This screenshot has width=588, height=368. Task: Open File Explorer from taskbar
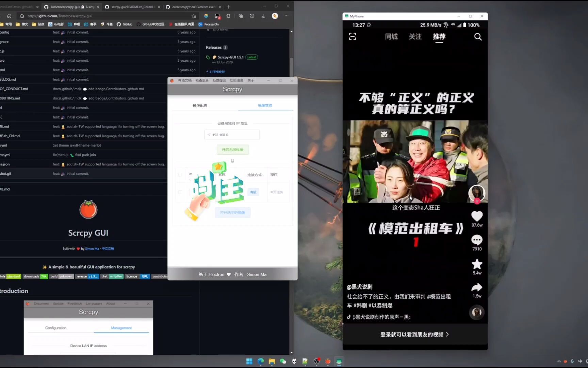tap(272, 361)
